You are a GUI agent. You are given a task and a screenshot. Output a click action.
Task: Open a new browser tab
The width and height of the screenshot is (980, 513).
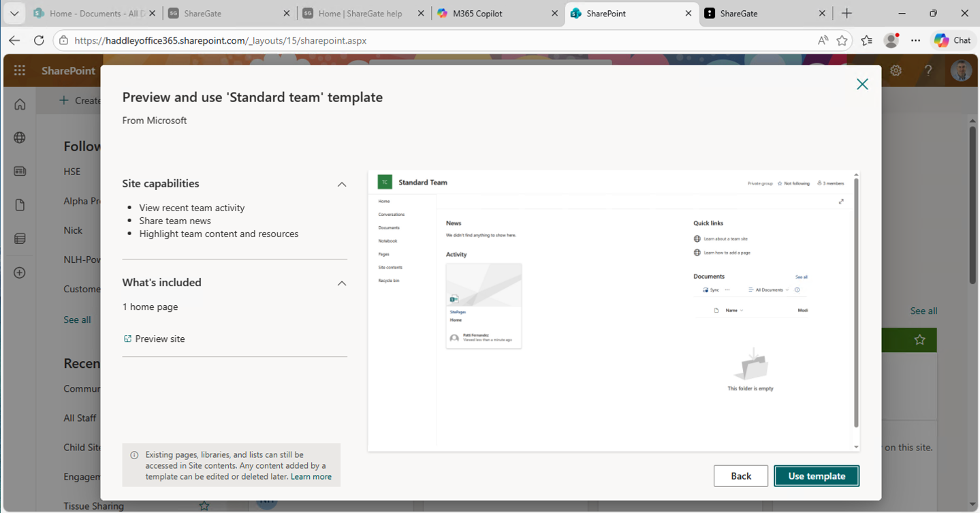[x=847, y=14]
